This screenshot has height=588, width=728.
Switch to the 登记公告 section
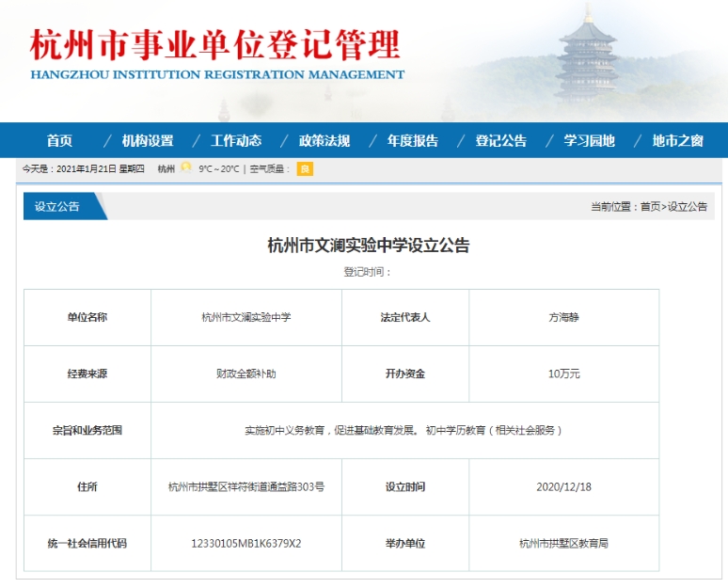501,141
